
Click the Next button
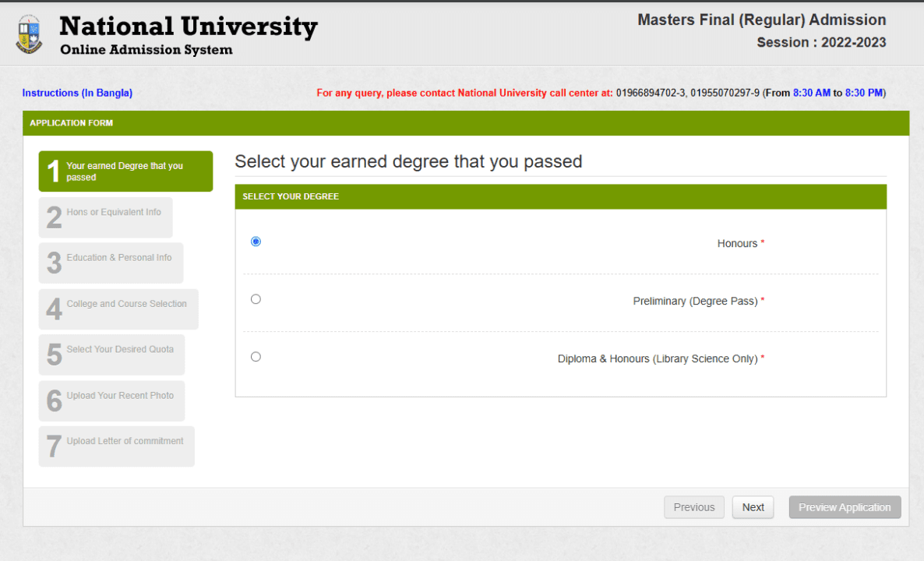pyautogui.click(x=753, y=507)
